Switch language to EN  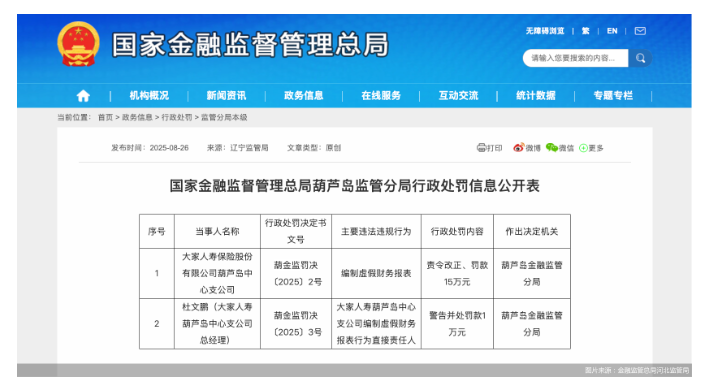pos(612,31)
